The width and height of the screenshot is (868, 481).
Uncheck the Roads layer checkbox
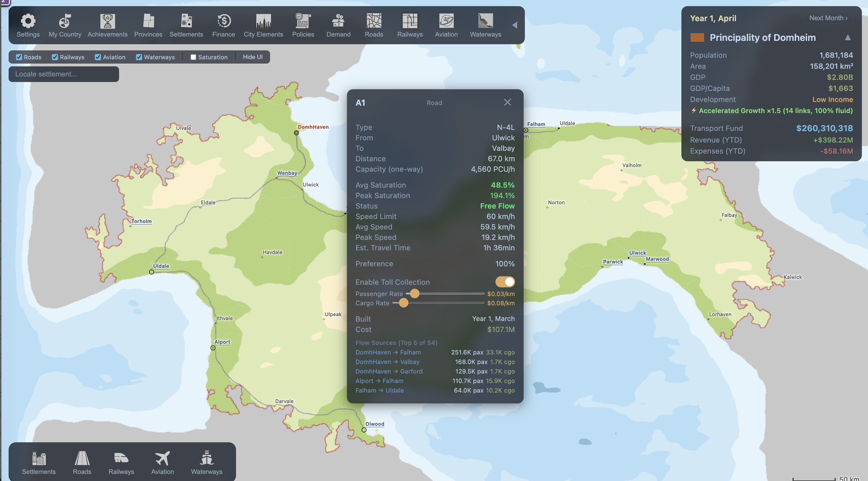tap(19, 57)
